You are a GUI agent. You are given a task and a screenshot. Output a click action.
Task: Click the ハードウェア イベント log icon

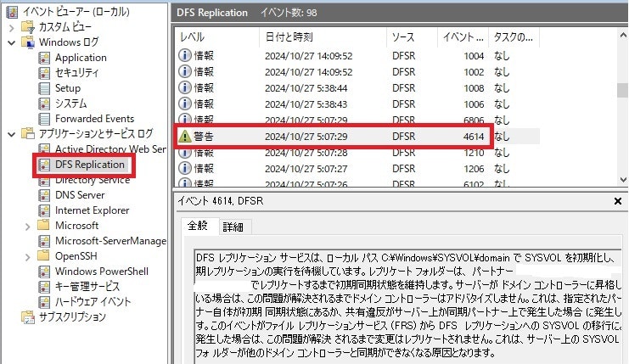[44, 302]
